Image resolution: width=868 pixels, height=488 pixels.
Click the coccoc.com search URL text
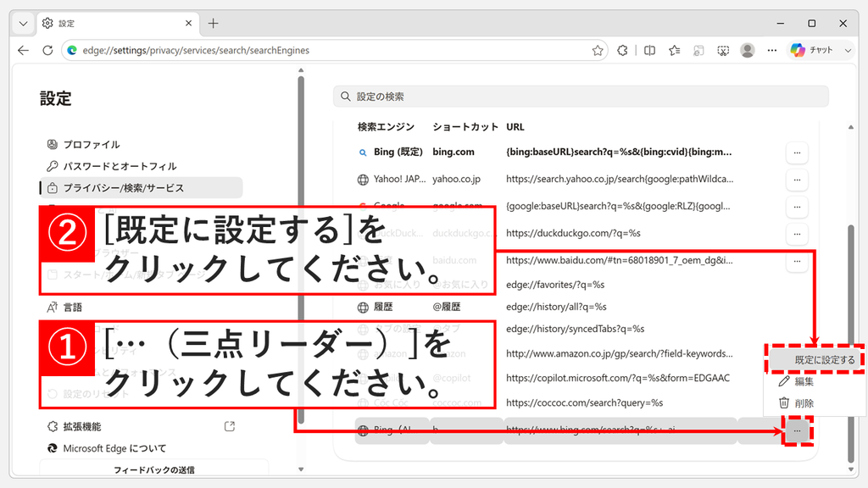click(x=585, y=402)
